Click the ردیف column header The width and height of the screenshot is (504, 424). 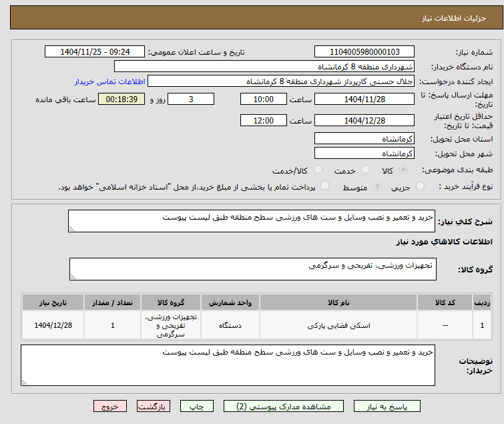tap(482, 302)
